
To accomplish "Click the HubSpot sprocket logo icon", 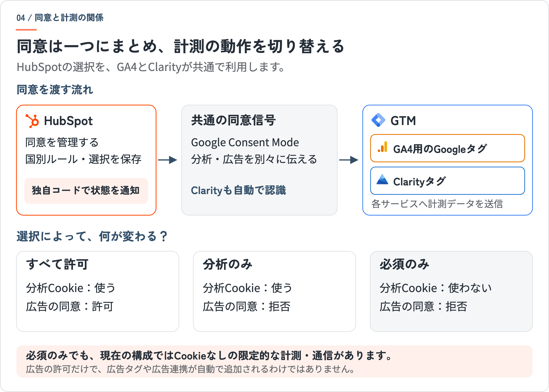I will 32,121.
